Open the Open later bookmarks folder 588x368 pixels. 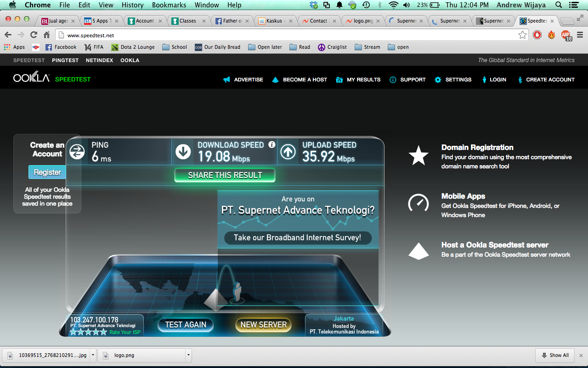point(265,47)
